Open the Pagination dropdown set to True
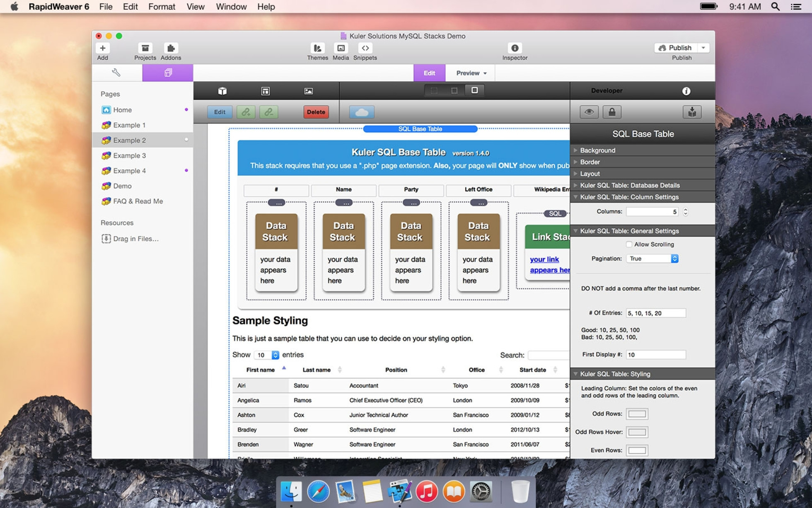The image size is (812, 508). pyautogui.click(x=652, y=258)
